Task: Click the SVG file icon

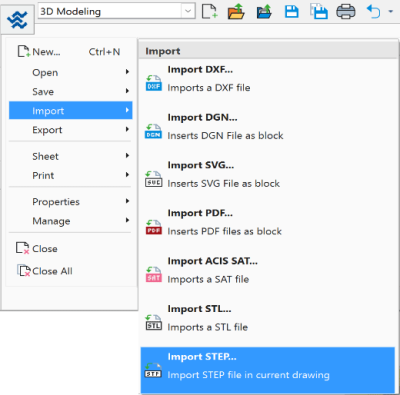Action: point(154,179)
